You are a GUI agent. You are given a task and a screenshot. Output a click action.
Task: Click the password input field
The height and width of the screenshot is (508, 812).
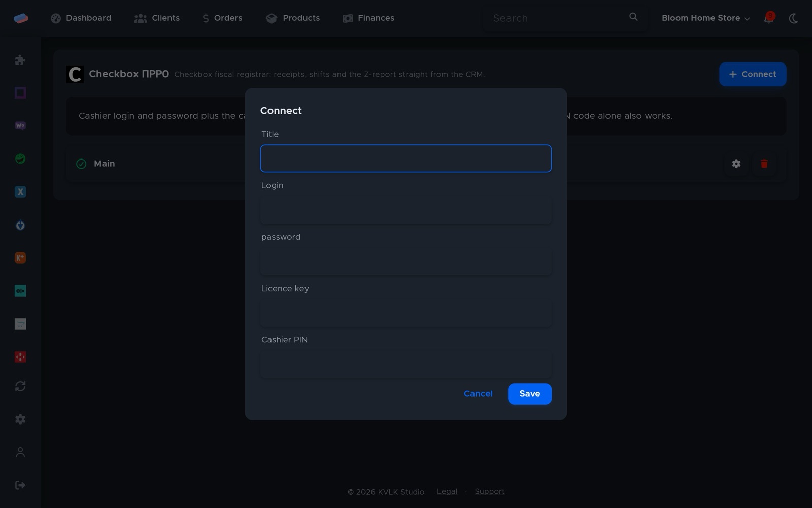[406, 261]
